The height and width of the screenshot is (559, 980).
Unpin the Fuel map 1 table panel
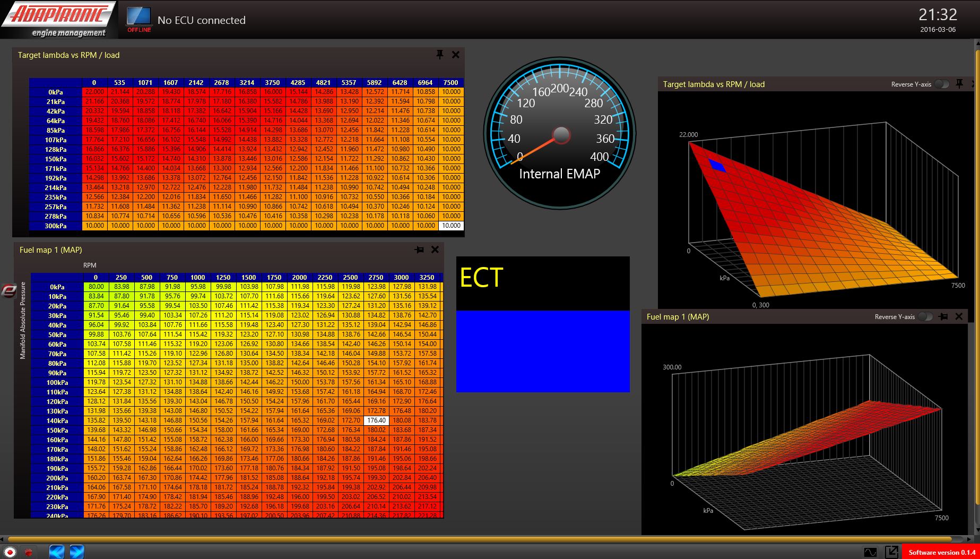(419, 250)
